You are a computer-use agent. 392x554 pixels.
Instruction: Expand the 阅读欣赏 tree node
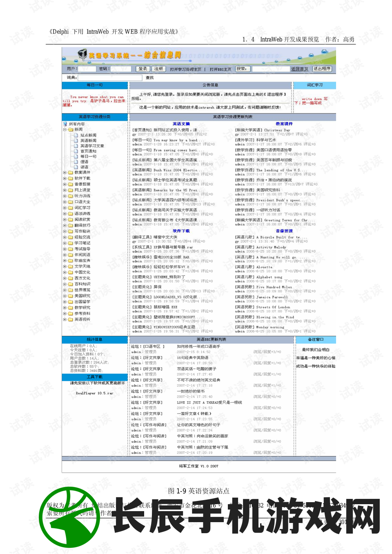coord(65,219)
